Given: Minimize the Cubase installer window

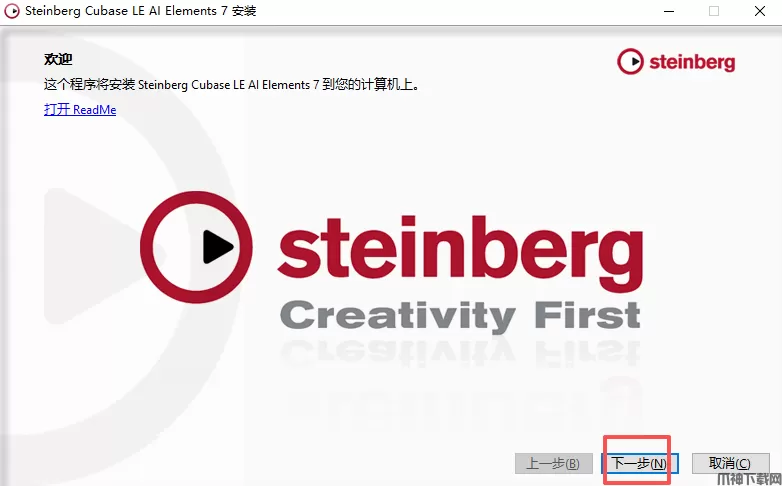Looking at the screenshot, I should tap(669, 11).
